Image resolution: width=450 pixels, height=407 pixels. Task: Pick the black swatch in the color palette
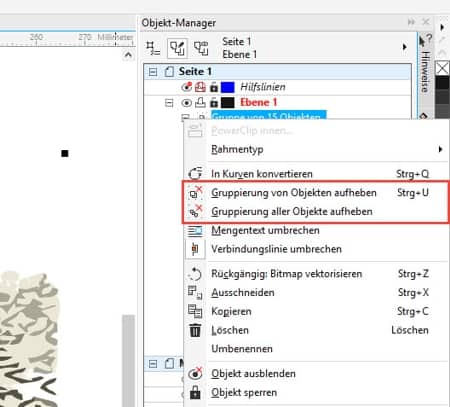tap(442, 82)
